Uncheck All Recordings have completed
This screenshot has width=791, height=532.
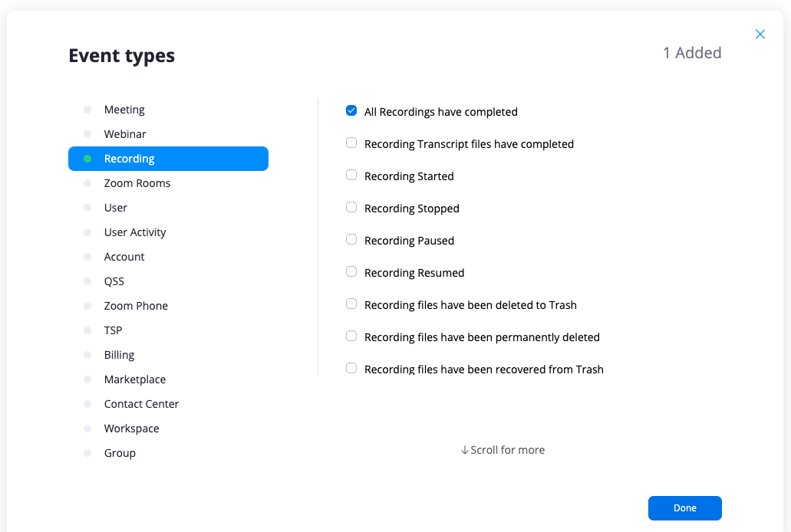[x=351, y=111]
